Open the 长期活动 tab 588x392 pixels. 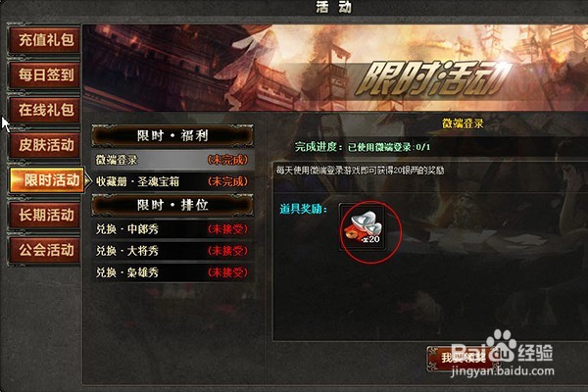pyautogui.click(x=45, y=216)
